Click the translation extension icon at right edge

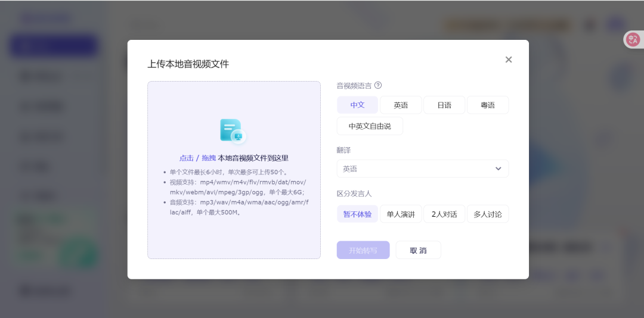click(632, 40)
